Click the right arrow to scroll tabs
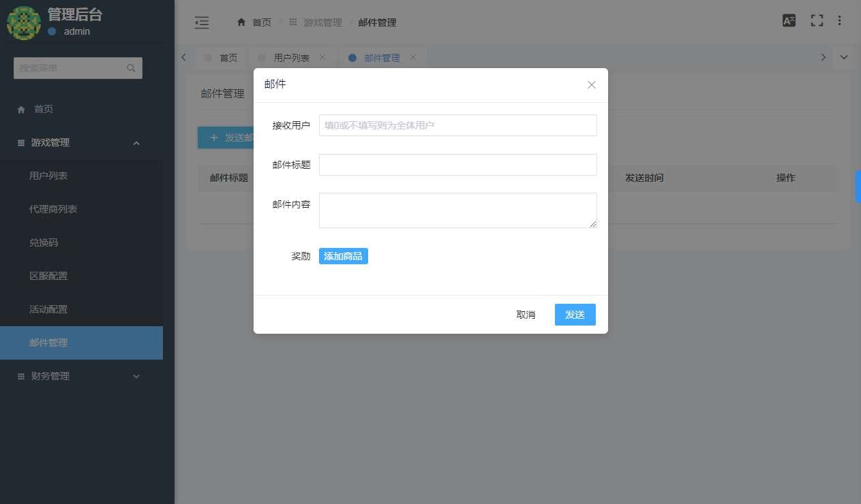This screenshot has height=504, width=861. coord(823,57)
